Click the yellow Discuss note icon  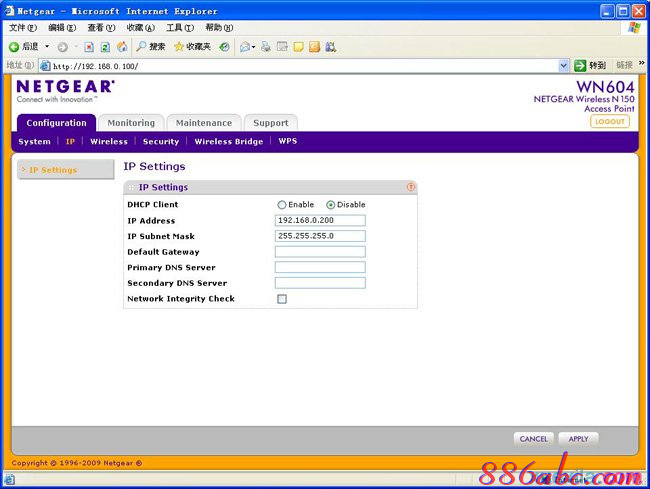(x=298, y=47)
